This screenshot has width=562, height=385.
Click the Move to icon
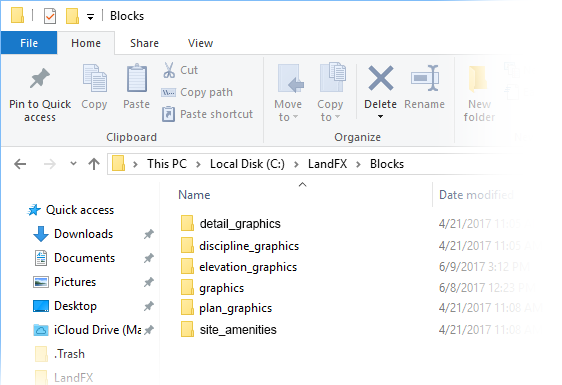click(x=290, y=78)
